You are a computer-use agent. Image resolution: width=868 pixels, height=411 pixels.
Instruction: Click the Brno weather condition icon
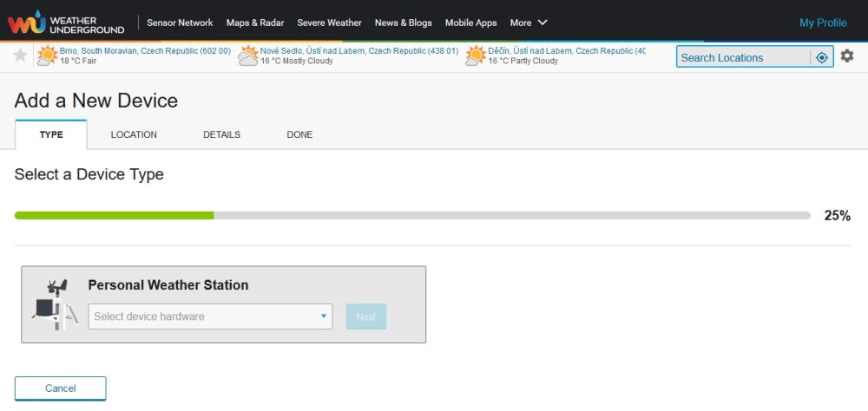[x=47, y=56]
